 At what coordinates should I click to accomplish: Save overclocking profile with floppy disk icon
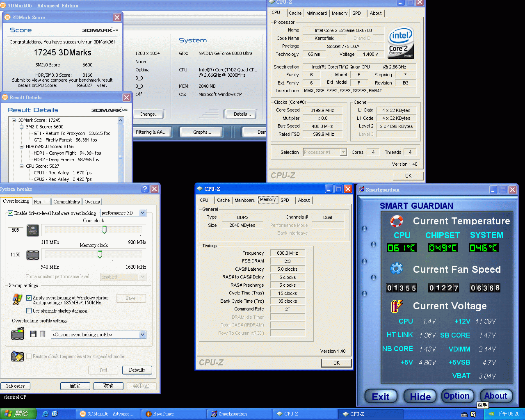(33, 334)
